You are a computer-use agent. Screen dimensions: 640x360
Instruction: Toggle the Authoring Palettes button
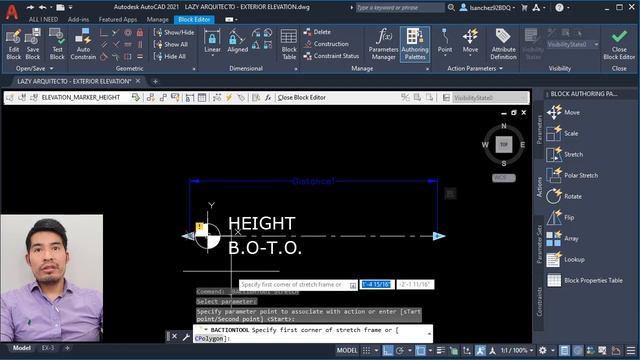pos(415,44)
